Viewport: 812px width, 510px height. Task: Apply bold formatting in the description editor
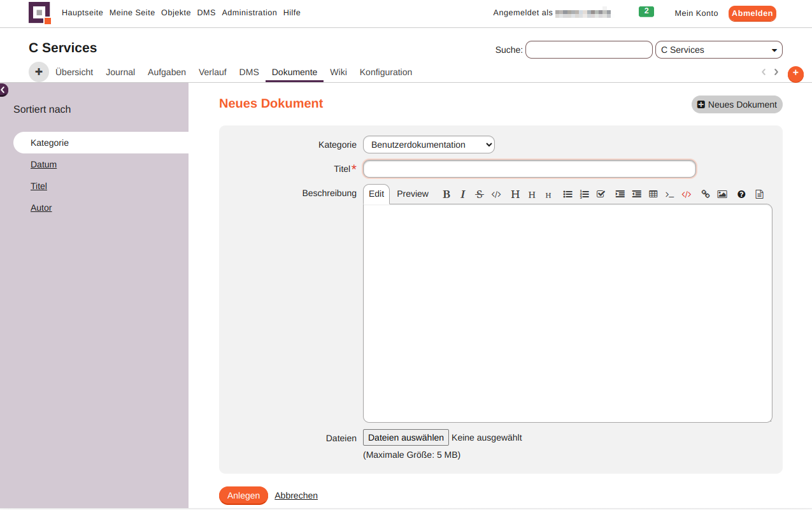point(446,194)
